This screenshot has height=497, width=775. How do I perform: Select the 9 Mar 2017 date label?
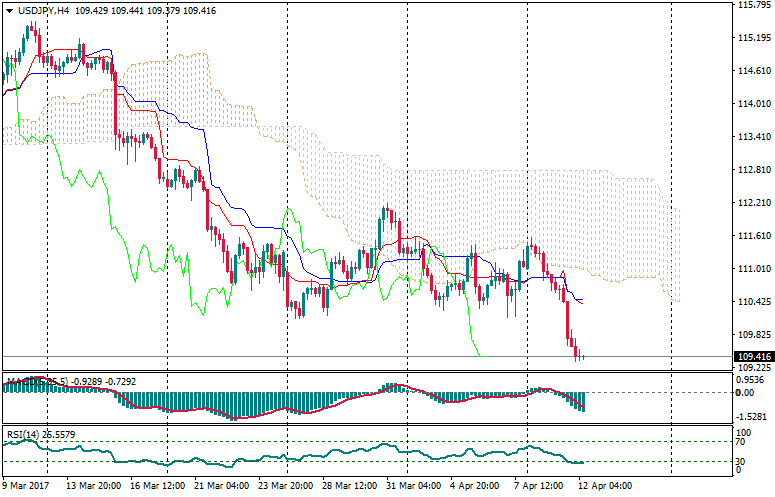[x=26, y=486]
